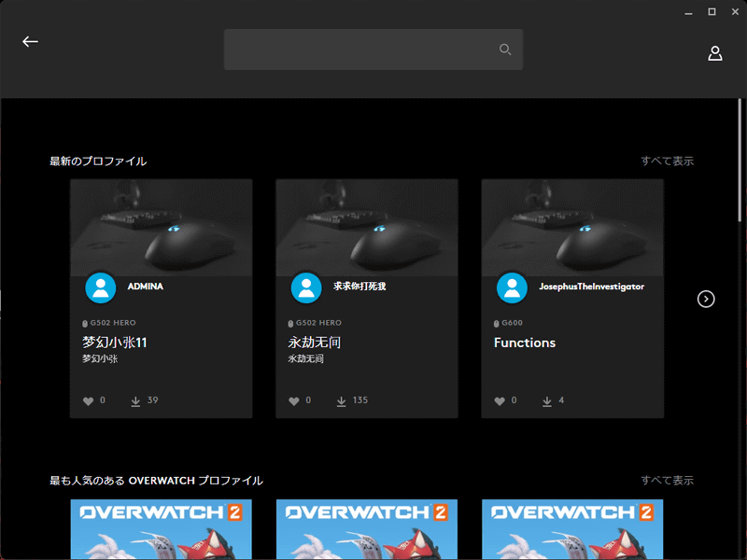Show all Overwatch profiles (すべて表示)
747x560 pixels.
[667, 480]
